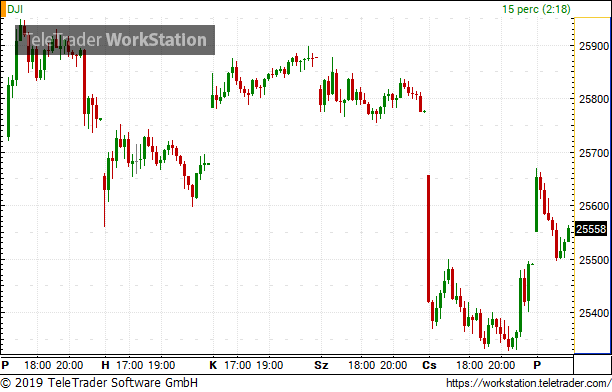Select the 25900 price axis label

(x=594, y=46)
